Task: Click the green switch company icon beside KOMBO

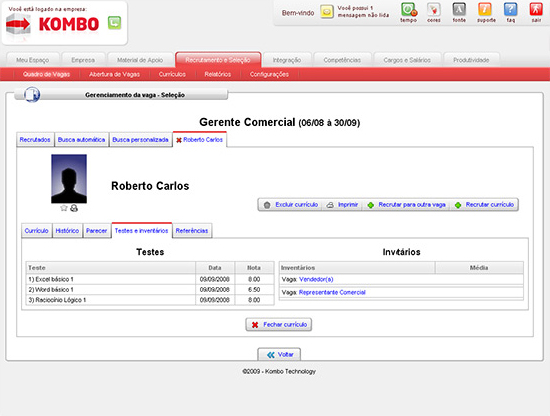Action: pyautogui.click(x=114, y=23)
